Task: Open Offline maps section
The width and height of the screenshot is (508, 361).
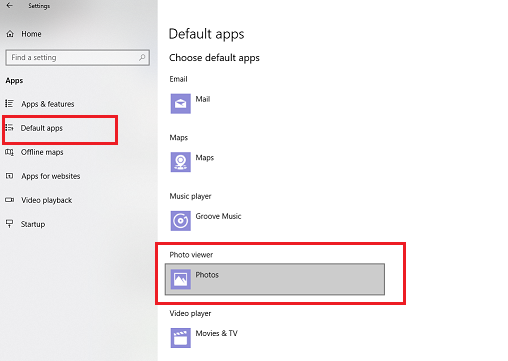Action: [42, 152]
